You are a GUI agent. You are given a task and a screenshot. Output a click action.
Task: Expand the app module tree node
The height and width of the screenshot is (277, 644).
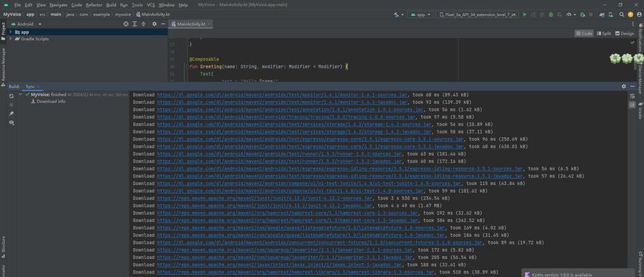click(x=10, y=32)
